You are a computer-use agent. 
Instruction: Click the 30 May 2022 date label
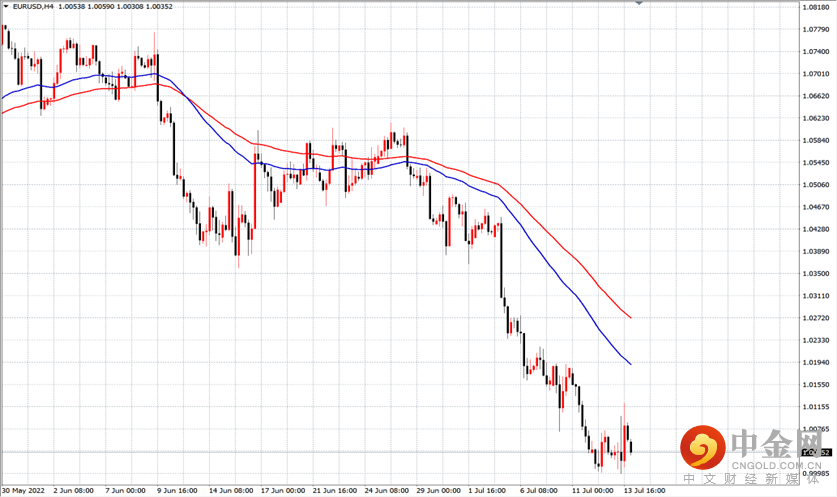(23, 490)
